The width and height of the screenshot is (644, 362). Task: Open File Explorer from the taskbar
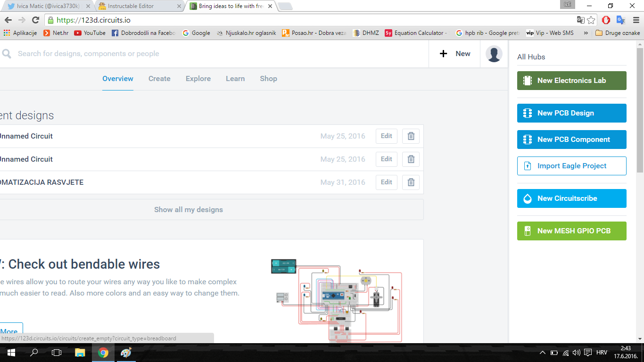(x=80, y=353)
